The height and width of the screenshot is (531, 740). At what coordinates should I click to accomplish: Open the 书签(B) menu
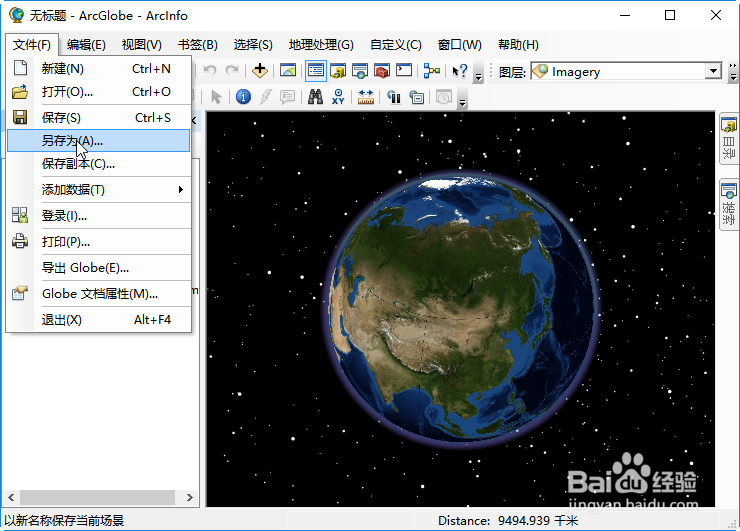[198, 45]
